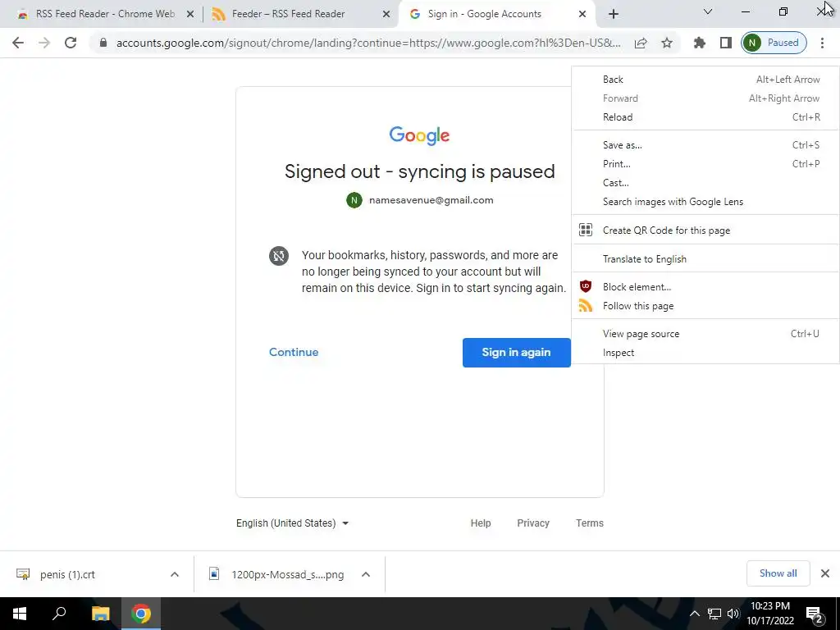Click the back arrow in the toolbar
The image size is (840, 630).
[18, 43]
